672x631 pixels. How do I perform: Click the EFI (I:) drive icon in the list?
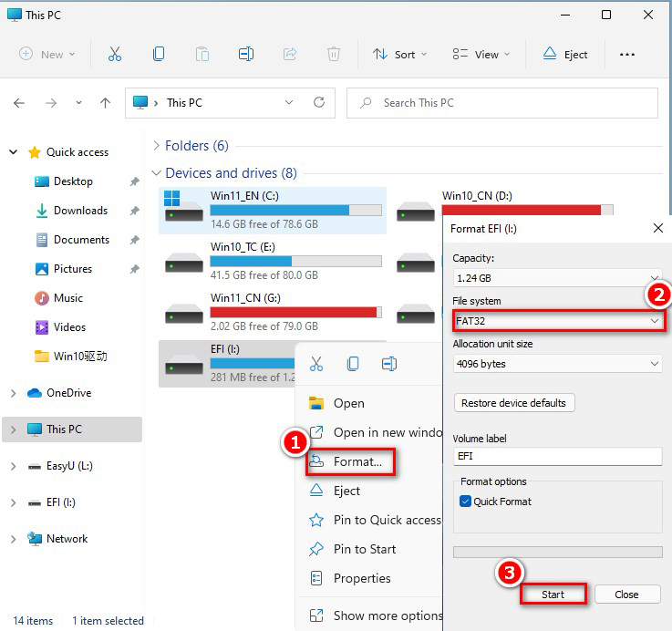(184, 365)
